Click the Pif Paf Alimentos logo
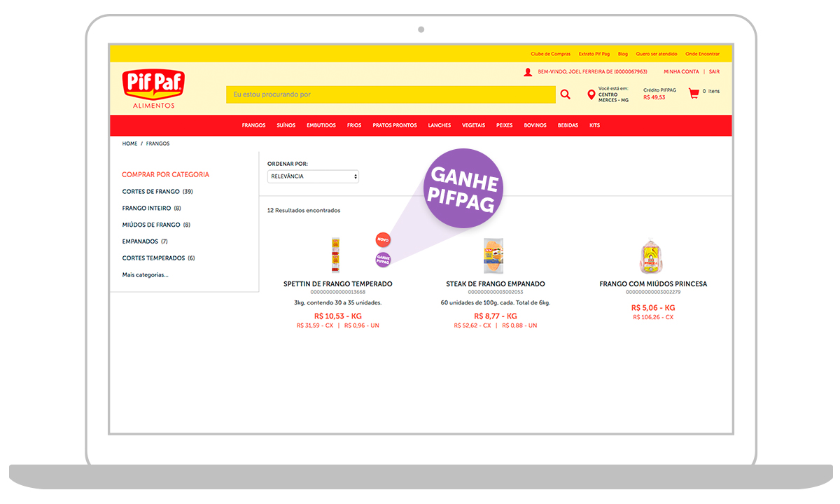 153,89
